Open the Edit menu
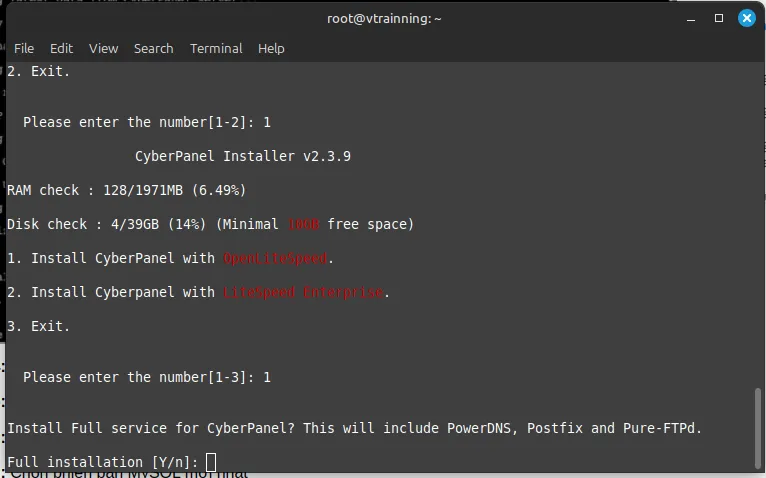Image resolution: width=766 pixels, height=478 pixels. coord(62,48)
